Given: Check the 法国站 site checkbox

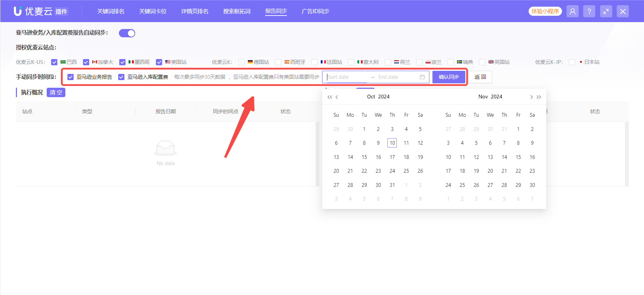Looking at the screenshot, I should [315, 62].
